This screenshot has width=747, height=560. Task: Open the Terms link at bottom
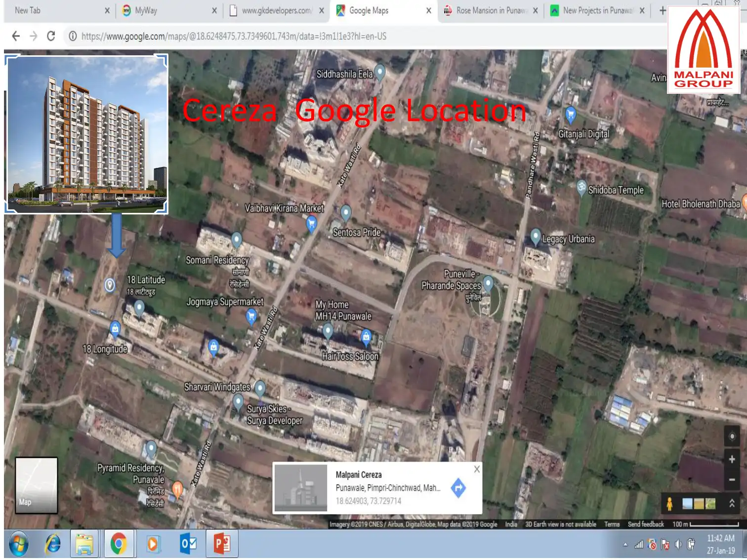[612, 524]
